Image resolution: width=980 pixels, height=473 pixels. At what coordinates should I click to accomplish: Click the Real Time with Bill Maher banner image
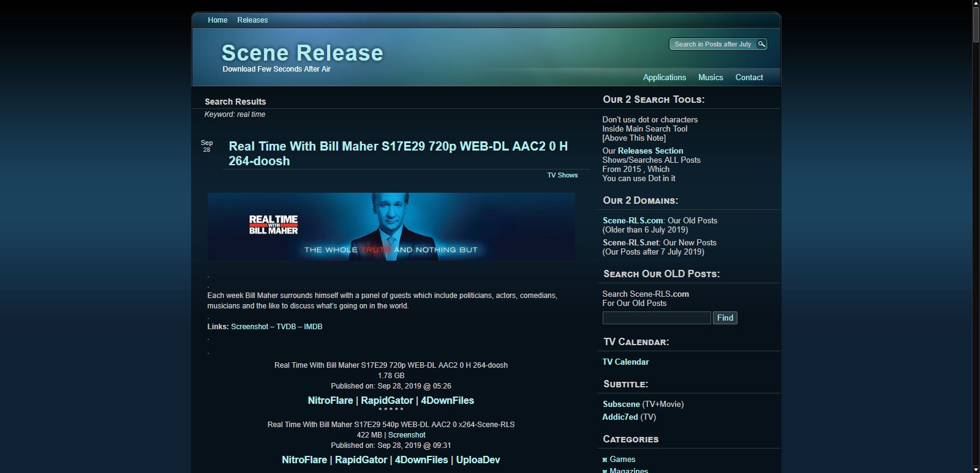coord(391,226)
